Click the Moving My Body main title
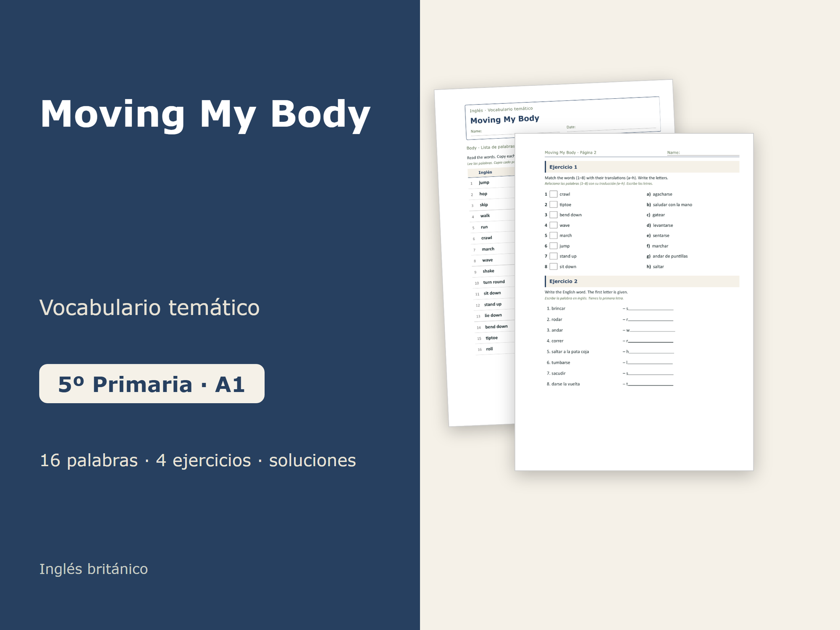 (x=205, y=114)
